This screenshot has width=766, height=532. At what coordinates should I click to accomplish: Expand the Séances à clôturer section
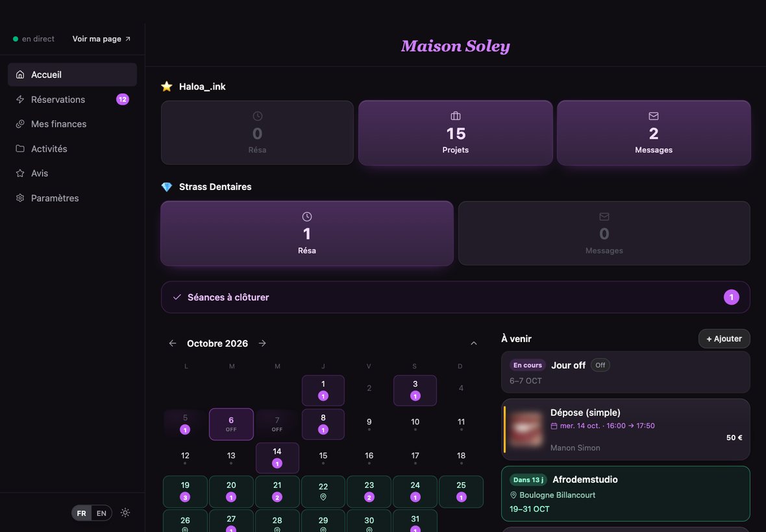(x=455, y=297)
